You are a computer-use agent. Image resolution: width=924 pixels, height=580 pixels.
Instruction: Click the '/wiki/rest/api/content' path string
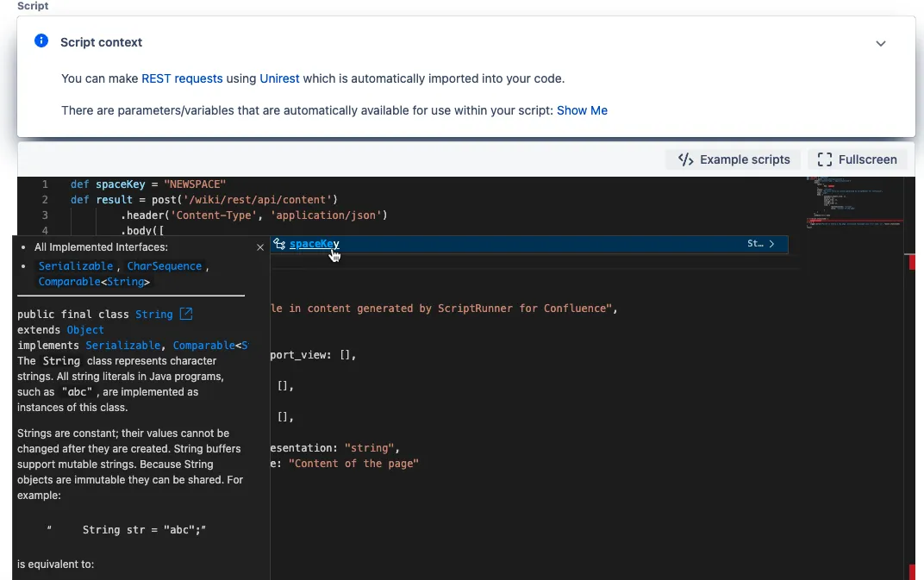(x=258, y=200)
